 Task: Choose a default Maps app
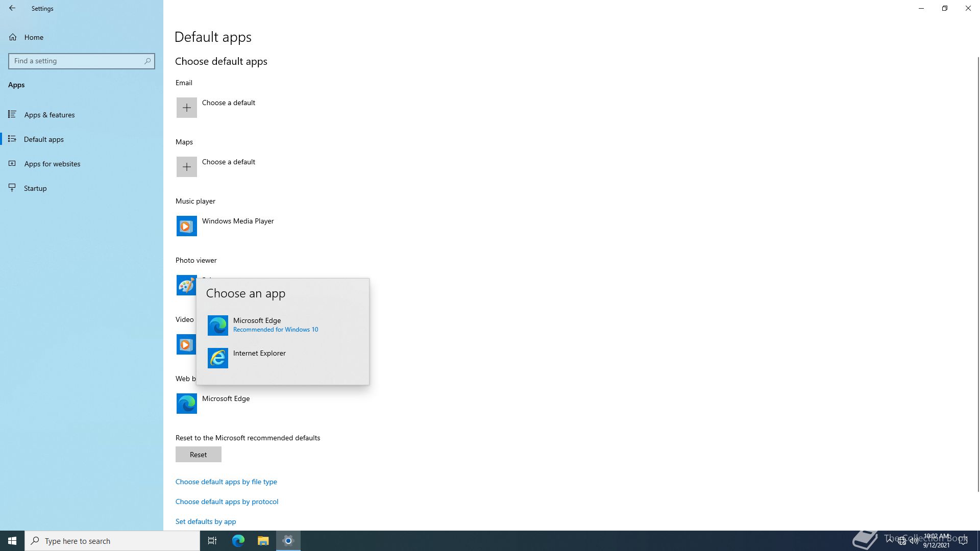click(x=229, y=162)
